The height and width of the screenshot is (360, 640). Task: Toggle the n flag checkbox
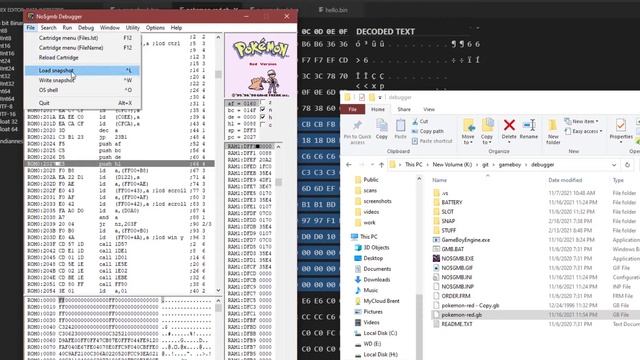[262, 110]
